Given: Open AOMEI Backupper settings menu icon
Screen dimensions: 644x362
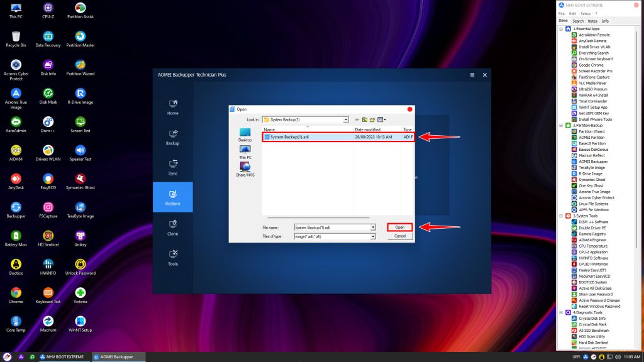Looking at the screenshot, I should (472, 75).
